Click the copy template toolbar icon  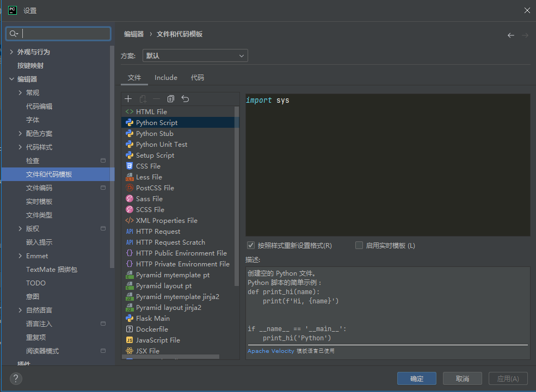170,99
